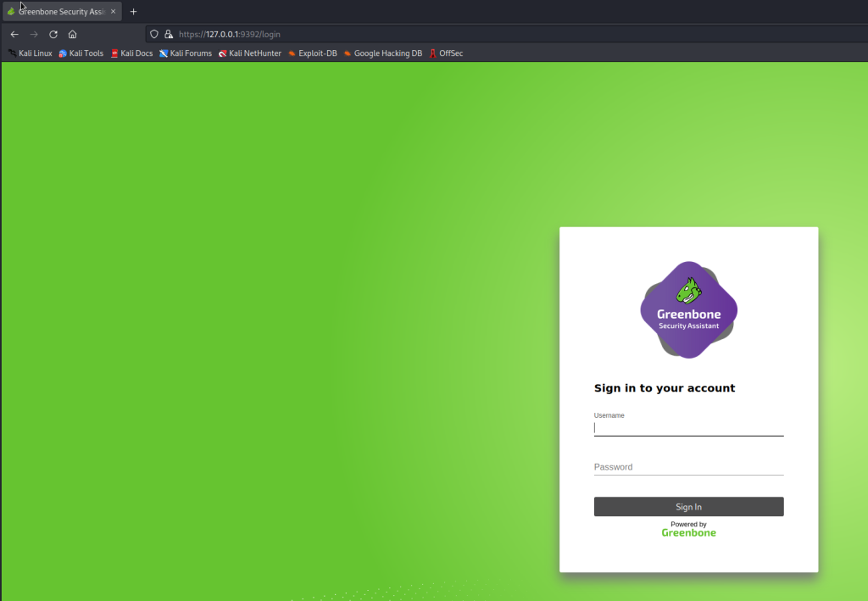Open a new browser tab
868x601 pixels.
(x=133, y=12)
